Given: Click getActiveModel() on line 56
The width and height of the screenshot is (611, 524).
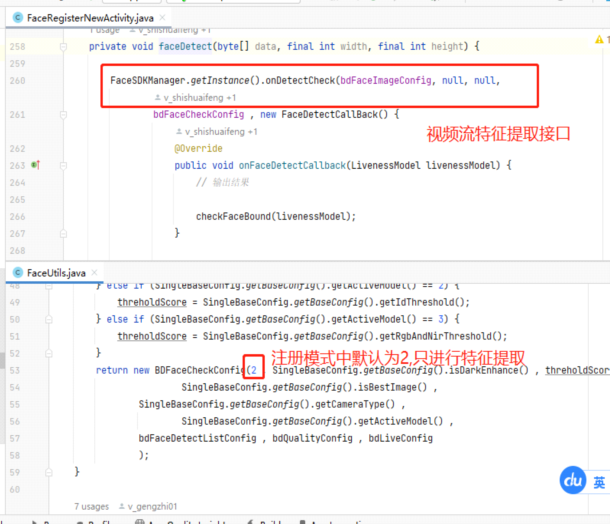Looking at the screenshot, I should [401, 422].
